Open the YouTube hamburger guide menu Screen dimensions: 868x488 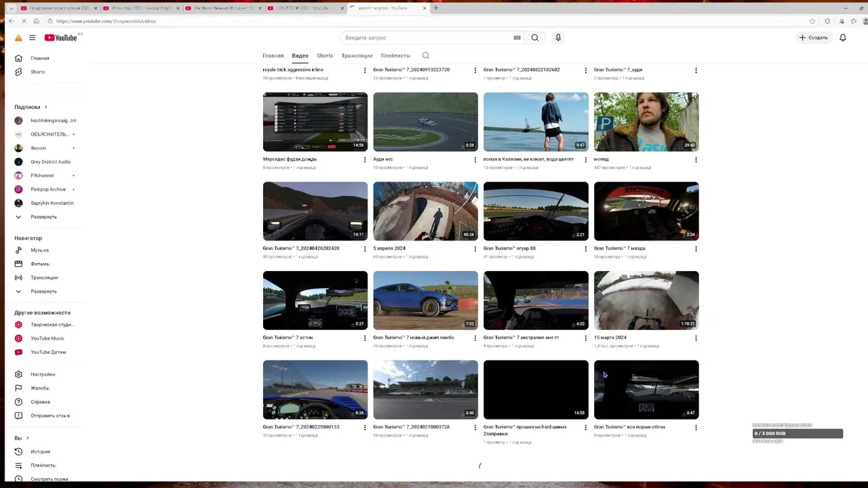click(x=32, y=38)
